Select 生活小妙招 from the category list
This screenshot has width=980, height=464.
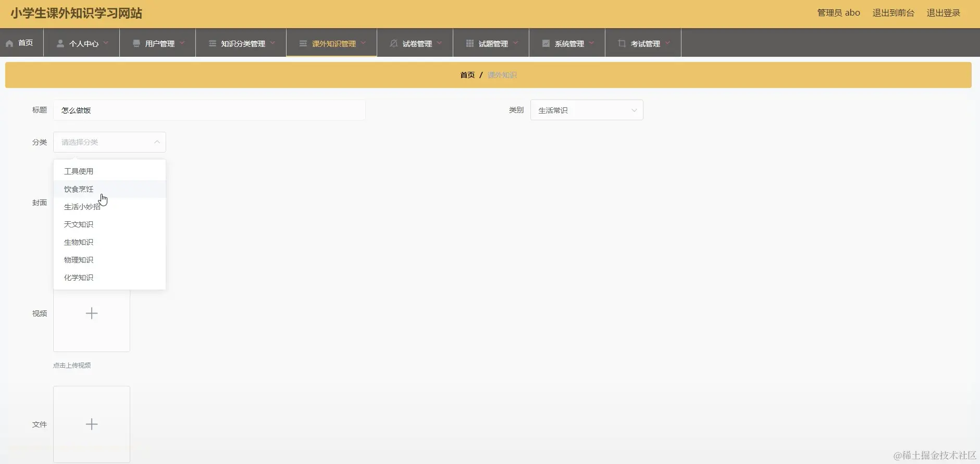[x=109, y=207]
